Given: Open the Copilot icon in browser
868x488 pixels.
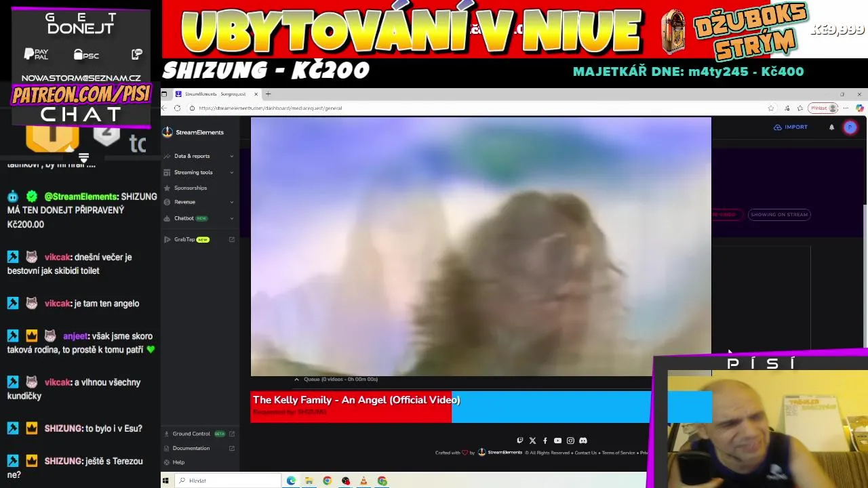Looking at the screenshot, I should coord(860,108).
